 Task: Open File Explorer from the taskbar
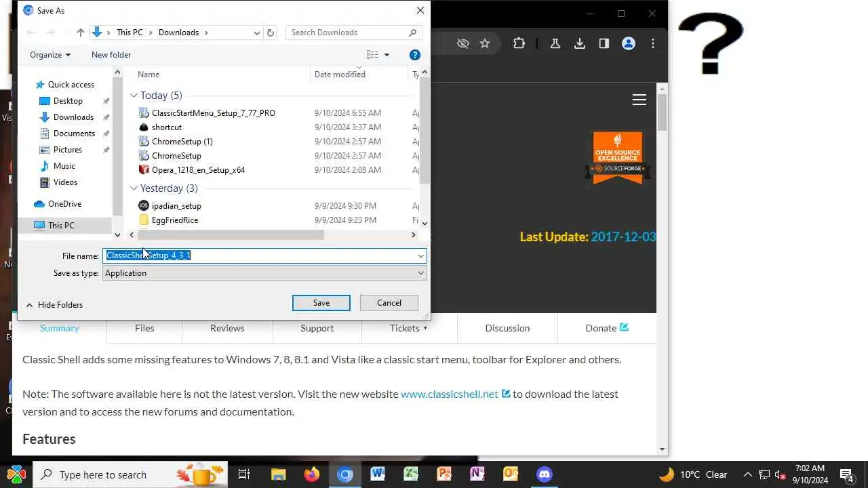[278, 474]
